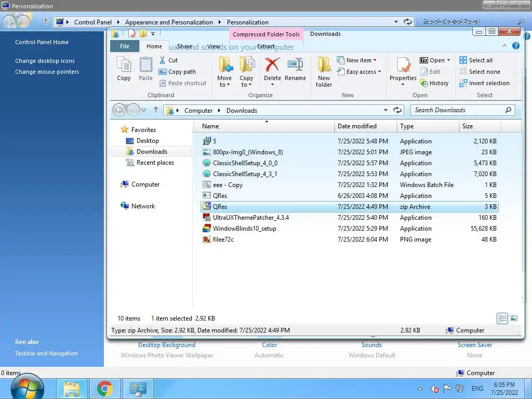Open File Explorer from the taskbar
Viewport: 532px width, 399px height.
(x=72, y=389)
